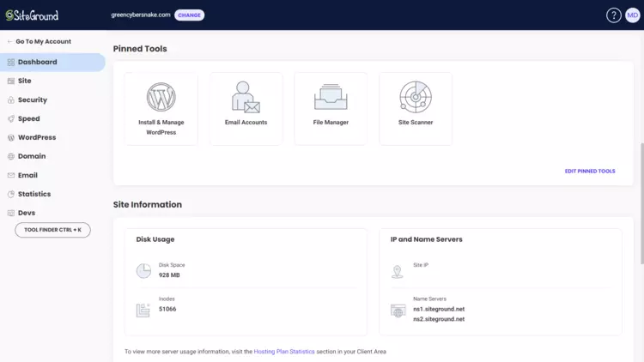Screen dimensions: 644x362
Task: Go To My Account link
Action: 43,41
